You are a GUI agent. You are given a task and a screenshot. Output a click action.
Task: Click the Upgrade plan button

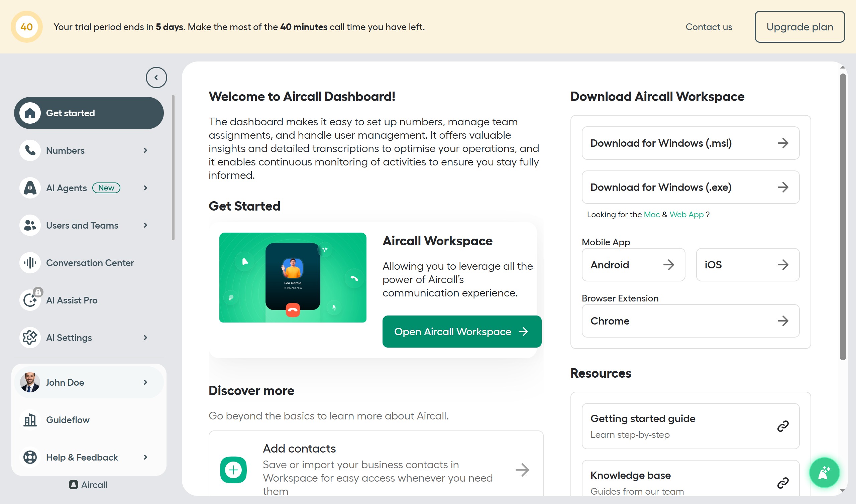799,27
